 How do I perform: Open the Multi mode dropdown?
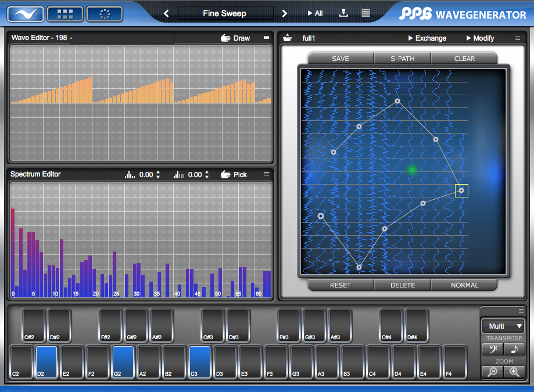click(503, 326)
